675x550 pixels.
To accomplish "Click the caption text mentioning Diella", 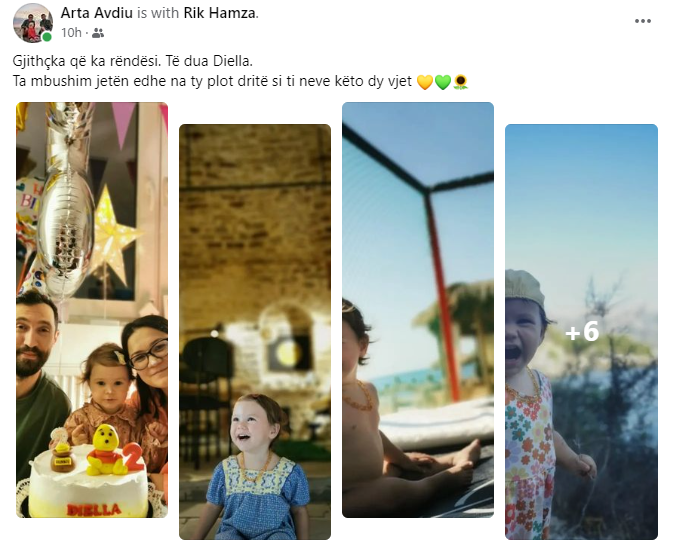I will pyautogui.click(x=133, y=61).
